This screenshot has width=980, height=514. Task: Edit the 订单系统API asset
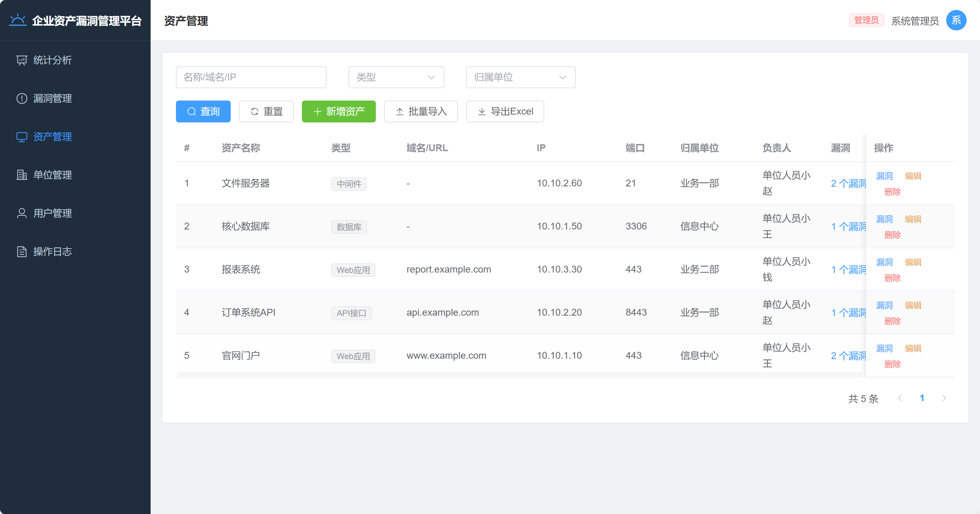click(x=913, y=305)
